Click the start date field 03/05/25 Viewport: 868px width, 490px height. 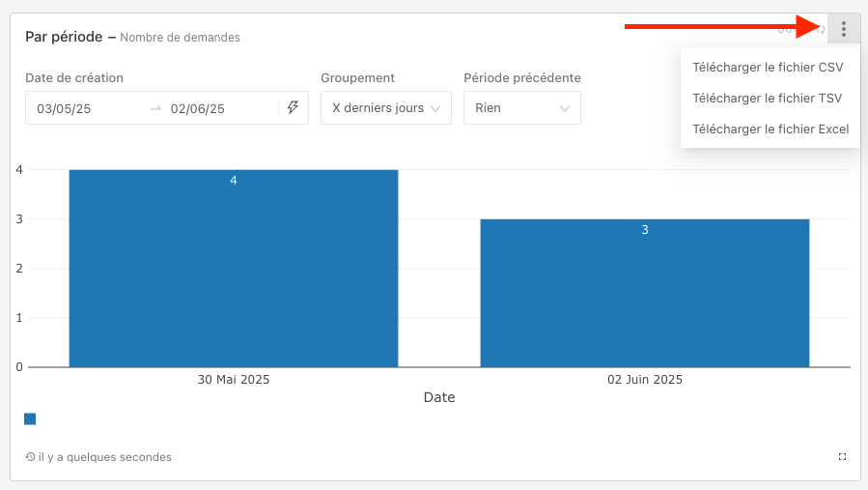[x=65, y=109]
